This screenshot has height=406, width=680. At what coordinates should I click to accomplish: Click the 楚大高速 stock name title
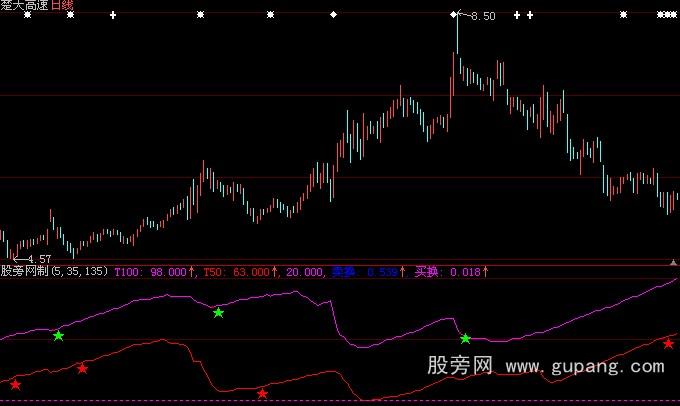coord(24,5)
